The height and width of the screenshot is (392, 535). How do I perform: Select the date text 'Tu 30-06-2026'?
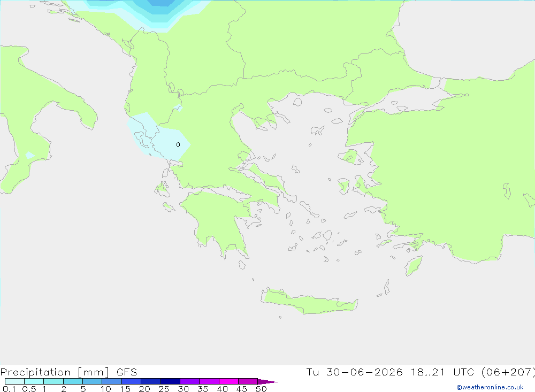coord(355,372)
